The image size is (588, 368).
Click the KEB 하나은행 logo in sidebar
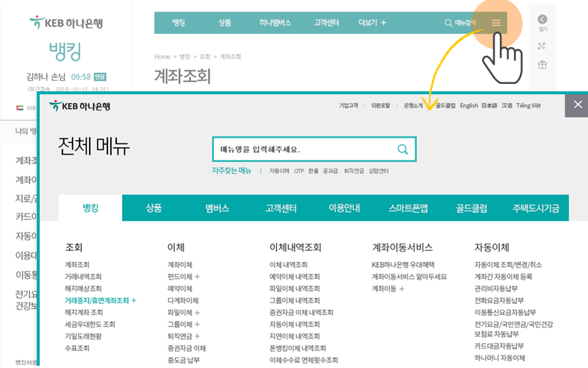pos(66,23)
